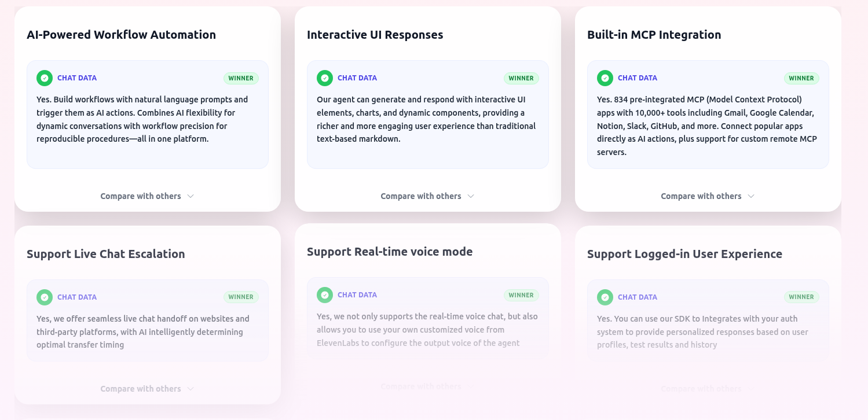Image resolution: width=868 pixels, height=420 pixels.
Task: Expand Compare with others under Interactive UI Responses
Action: [x=421, y=196]
